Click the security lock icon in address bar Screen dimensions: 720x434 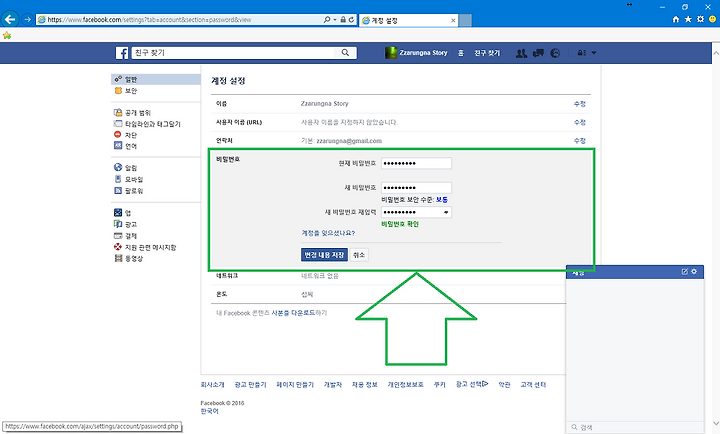pyautogui.click(x=343, y=20)
